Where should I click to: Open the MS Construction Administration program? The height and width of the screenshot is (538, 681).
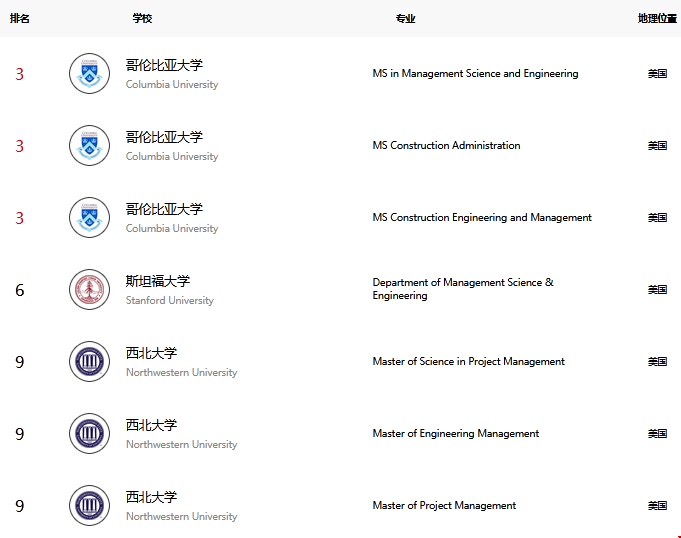coord(446,145)
